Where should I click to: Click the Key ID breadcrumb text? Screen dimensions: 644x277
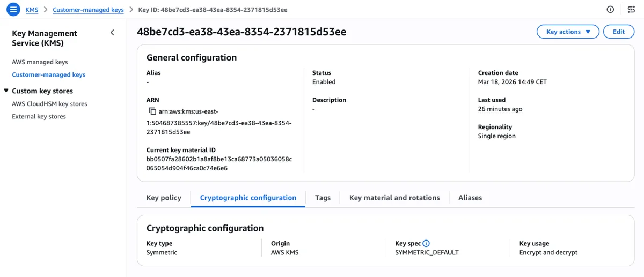[x=213, y=10]
